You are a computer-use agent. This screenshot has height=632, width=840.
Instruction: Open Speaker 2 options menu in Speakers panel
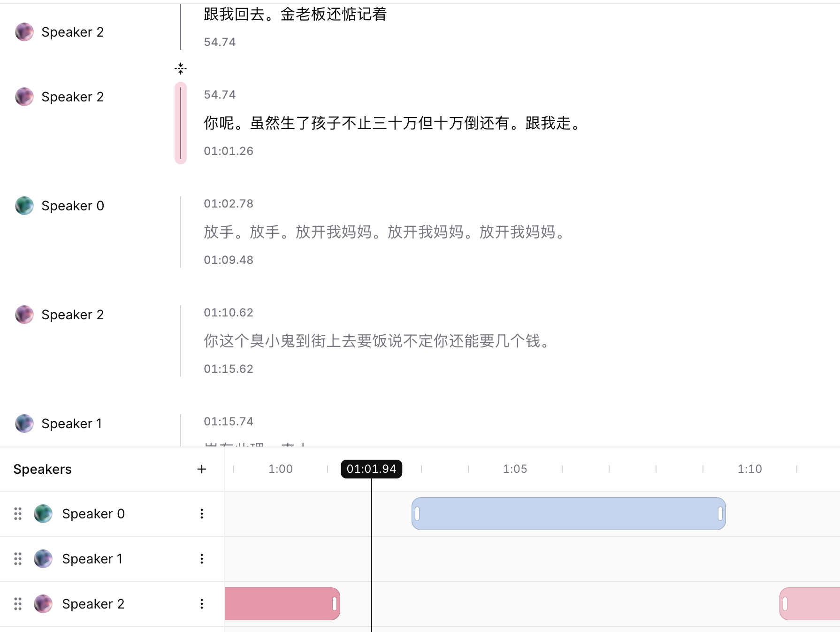click(202, 604)
